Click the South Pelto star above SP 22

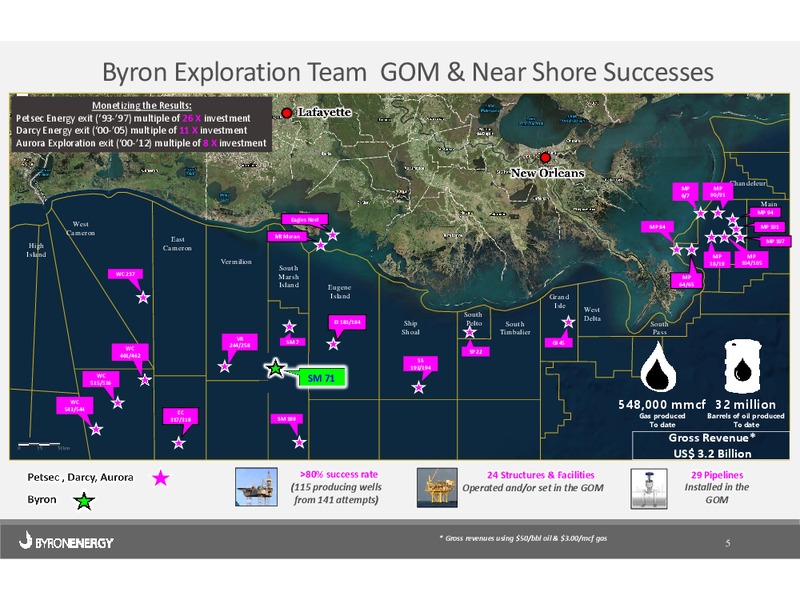(470, 332)
